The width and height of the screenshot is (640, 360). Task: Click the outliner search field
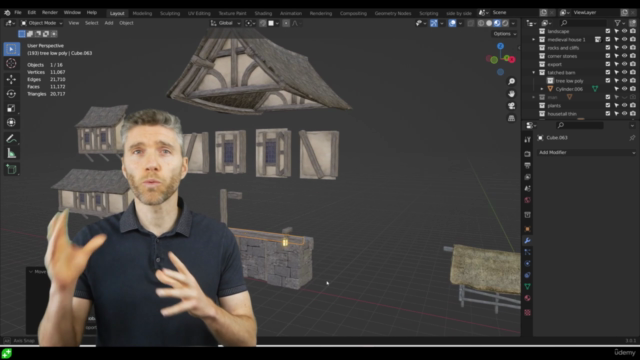click(x=584, y=23)
